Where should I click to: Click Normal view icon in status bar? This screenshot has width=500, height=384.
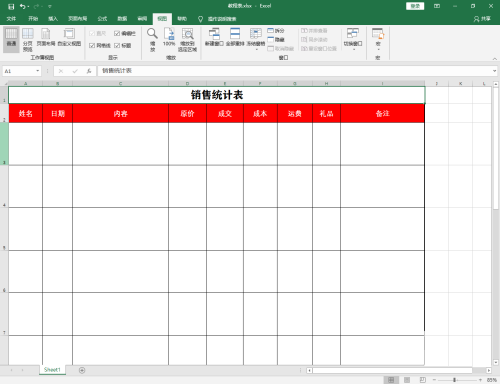click(391, 380)
